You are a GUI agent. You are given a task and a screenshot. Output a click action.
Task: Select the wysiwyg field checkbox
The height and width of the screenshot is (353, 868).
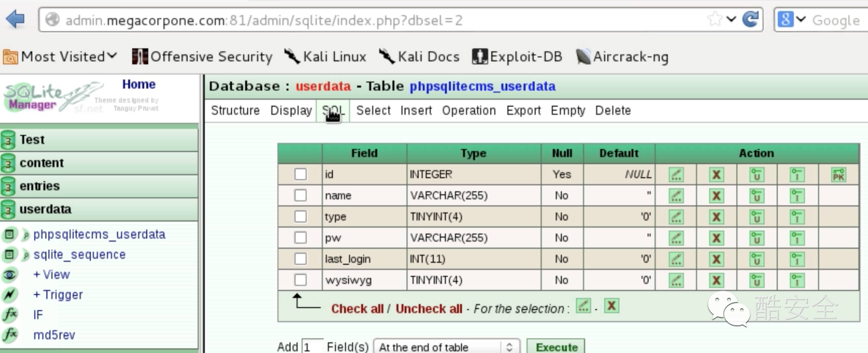(x=300, y=280)
